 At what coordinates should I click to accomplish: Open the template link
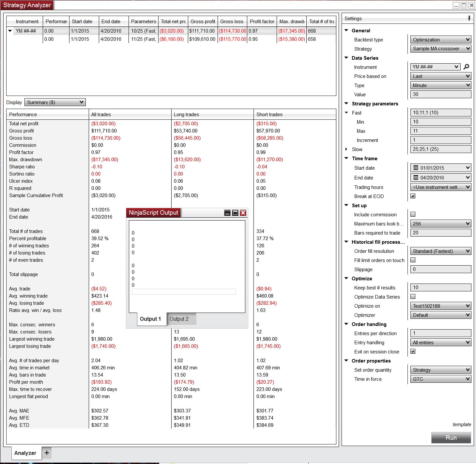pyautogui.click(x=462, y=425)
